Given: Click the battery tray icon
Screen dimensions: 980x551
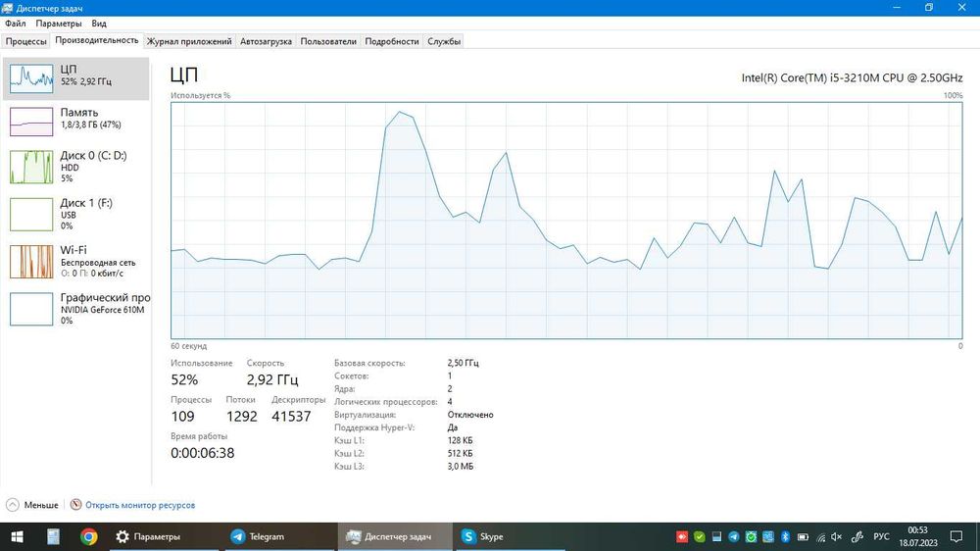Looking at the screenshot, I should point(804,536).
